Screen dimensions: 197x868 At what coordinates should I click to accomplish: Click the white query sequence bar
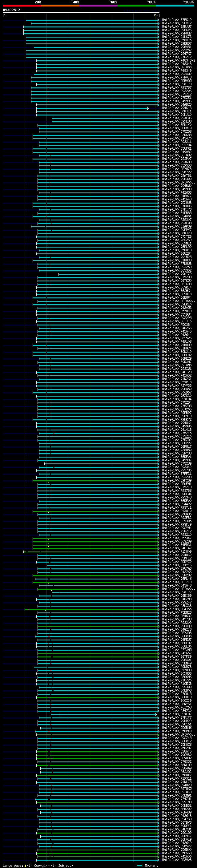click(81, 13)
